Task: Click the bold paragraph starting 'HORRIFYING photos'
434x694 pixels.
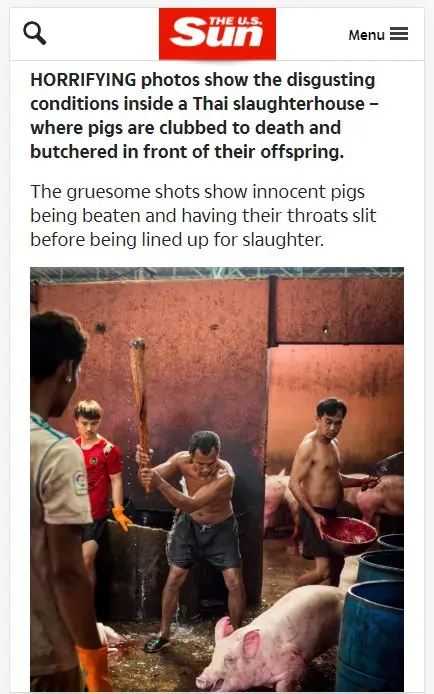Action: (205, 116)
